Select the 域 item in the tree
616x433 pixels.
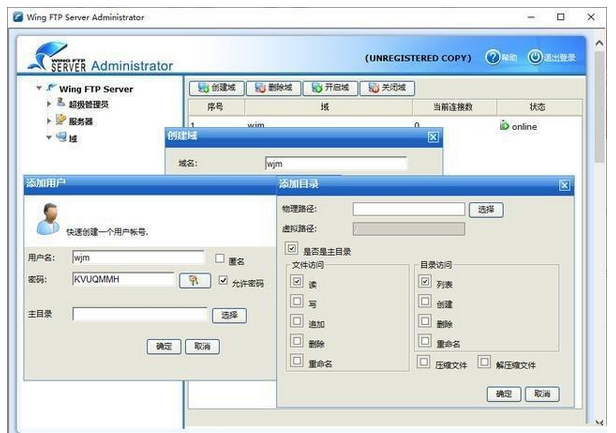(72, 138)
